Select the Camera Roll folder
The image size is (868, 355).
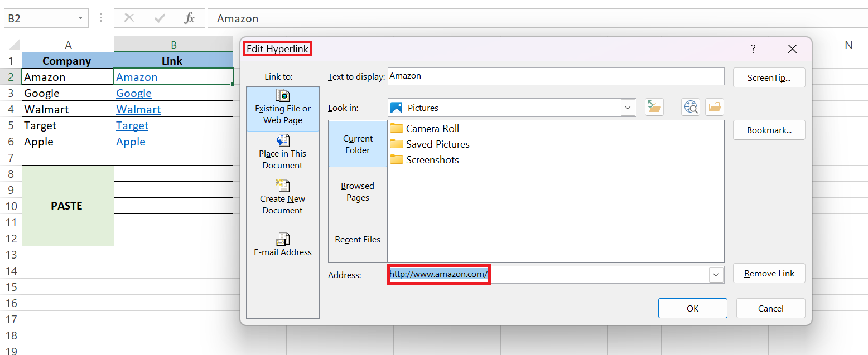click(x=425, y=129)
